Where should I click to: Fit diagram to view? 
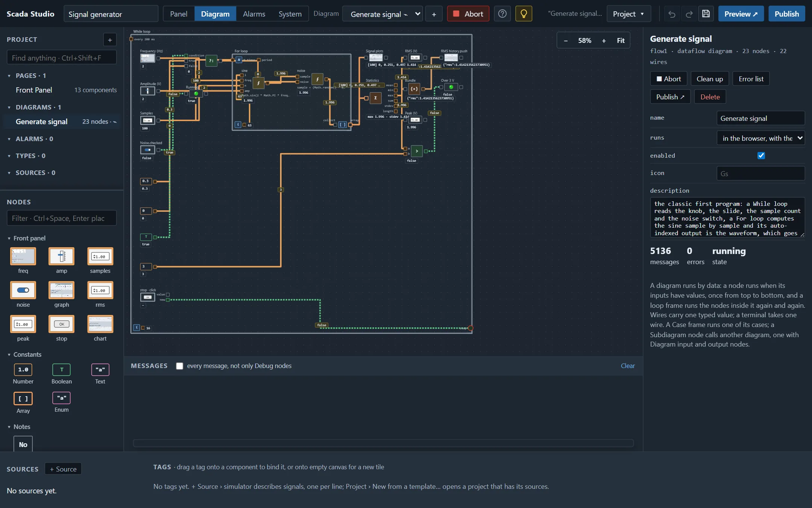point(621,41)
